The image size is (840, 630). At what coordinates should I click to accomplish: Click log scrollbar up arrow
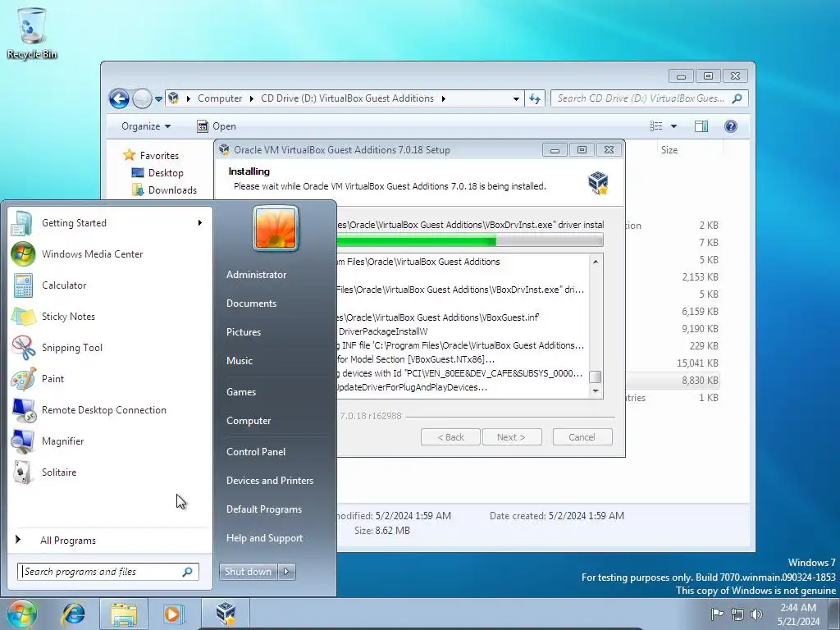pos(596,262)
